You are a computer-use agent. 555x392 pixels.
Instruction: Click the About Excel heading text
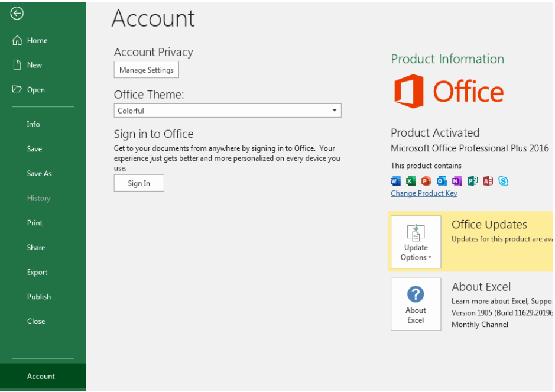pos(481,287)
